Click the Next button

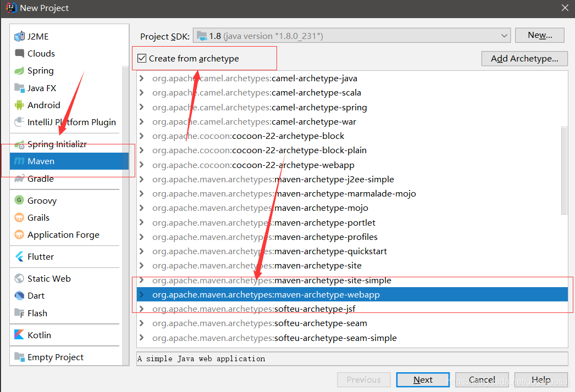423,380
